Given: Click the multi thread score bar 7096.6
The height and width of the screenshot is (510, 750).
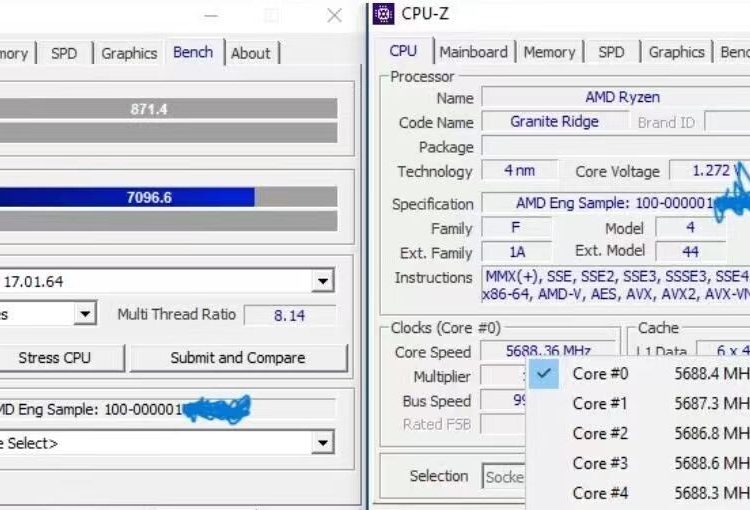Looking at the screenshot, I should [x=168, y=197].
